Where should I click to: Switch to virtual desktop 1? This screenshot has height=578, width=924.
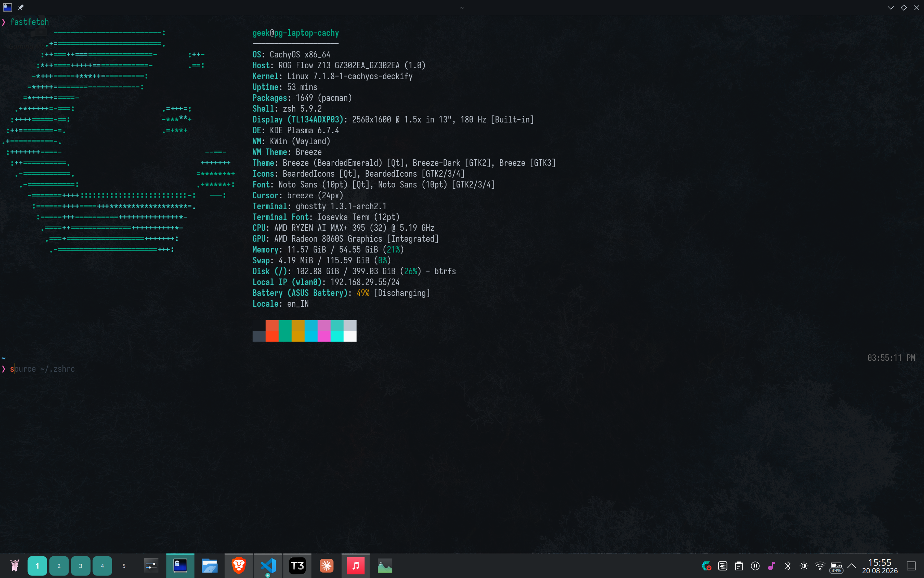click(37, 566)
